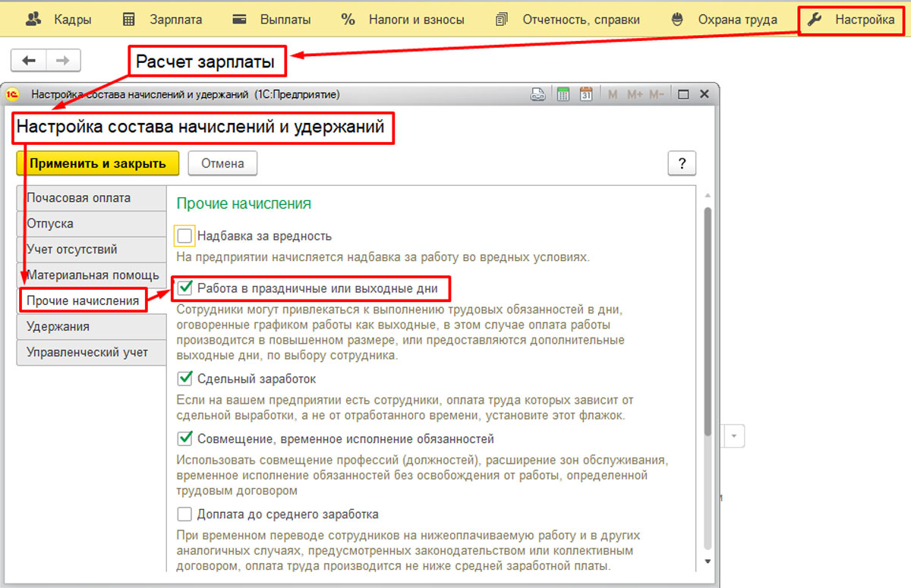Viewport: 911px width, 588px height.
Task: Enable Доплата до среднего заработка checkbox
Action: pyautogui.click(x=184, y=514)
